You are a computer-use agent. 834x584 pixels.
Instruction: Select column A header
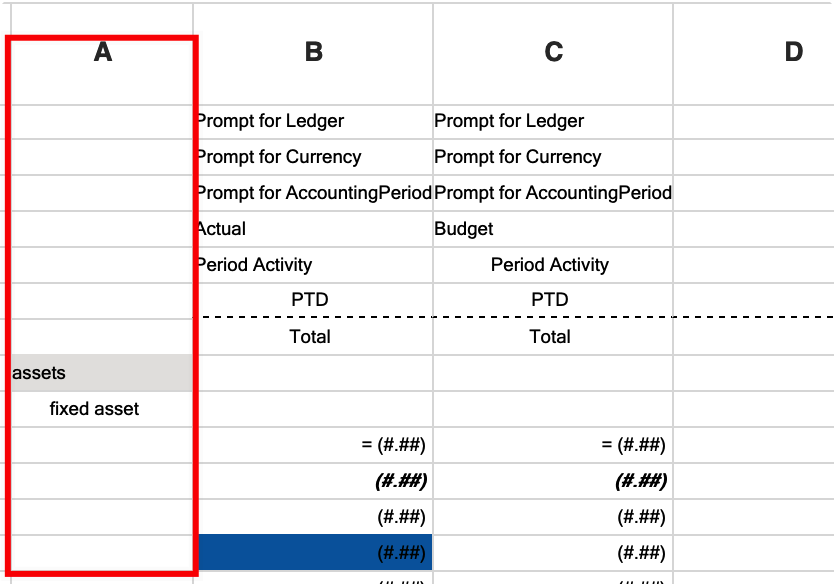click(102, 53)
